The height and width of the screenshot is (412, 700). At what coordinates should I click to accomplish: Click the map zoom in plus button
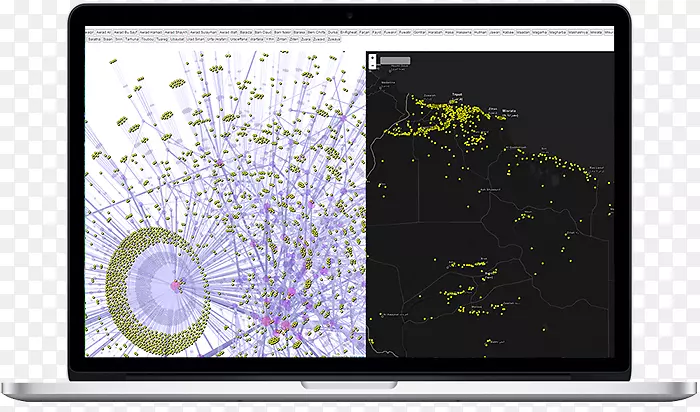coord(373,57)
